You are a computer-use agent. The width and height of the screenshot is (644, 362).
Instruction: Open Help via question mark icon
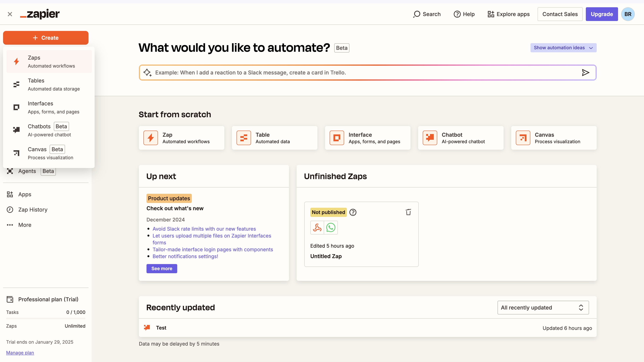pos(457,14)
